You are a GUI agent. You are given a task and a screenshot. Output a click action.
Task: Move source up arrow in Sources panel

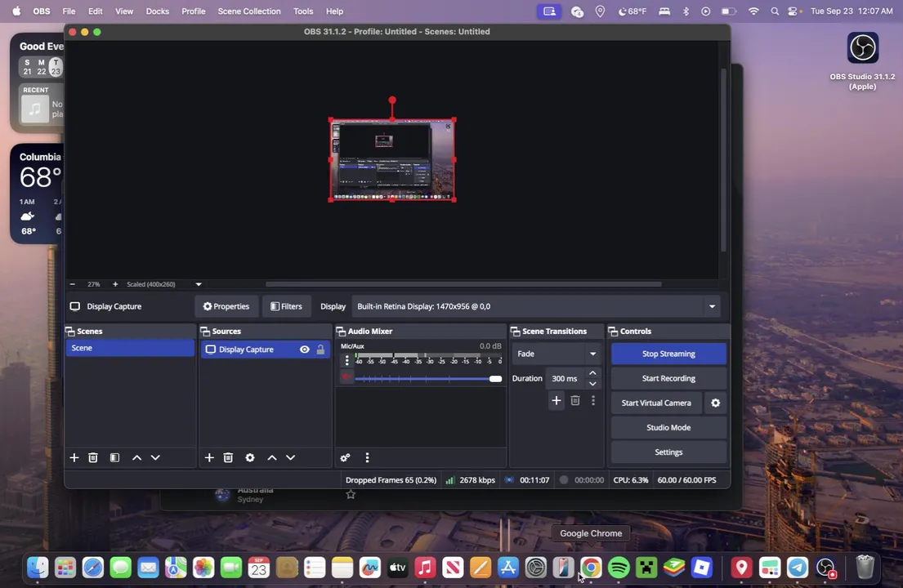[x=272, y=457]
